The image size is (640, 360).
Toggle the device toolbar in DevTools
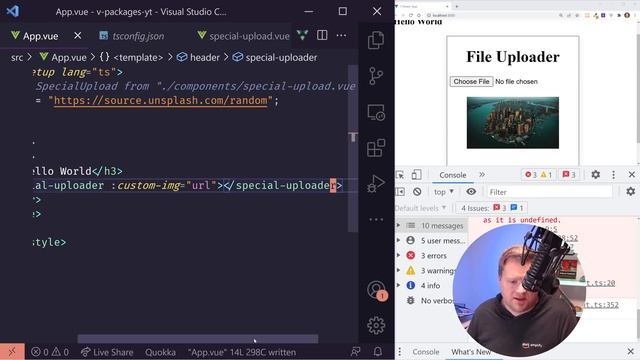point(416,175)
